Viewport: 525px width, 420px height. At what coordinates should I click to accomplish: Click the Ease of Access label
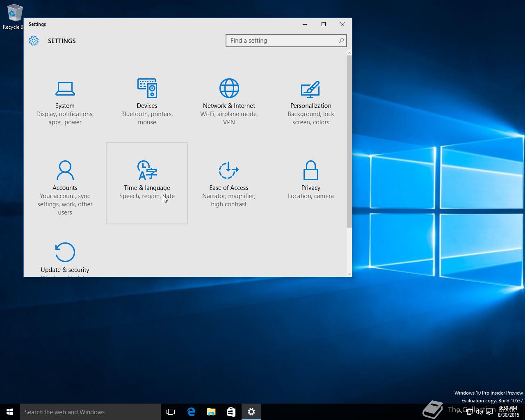pyautogui.click(x=229, y=188)
